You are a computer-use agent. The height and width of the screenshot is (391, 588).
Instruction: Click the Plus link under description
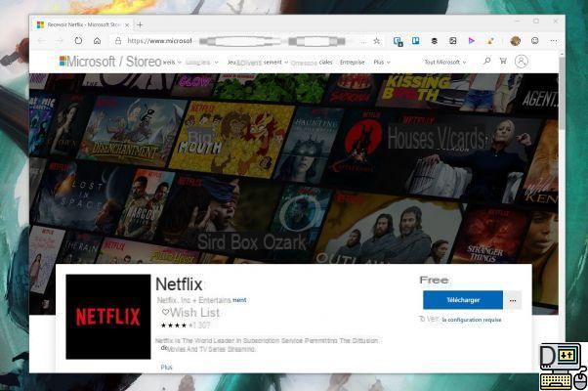166,368
